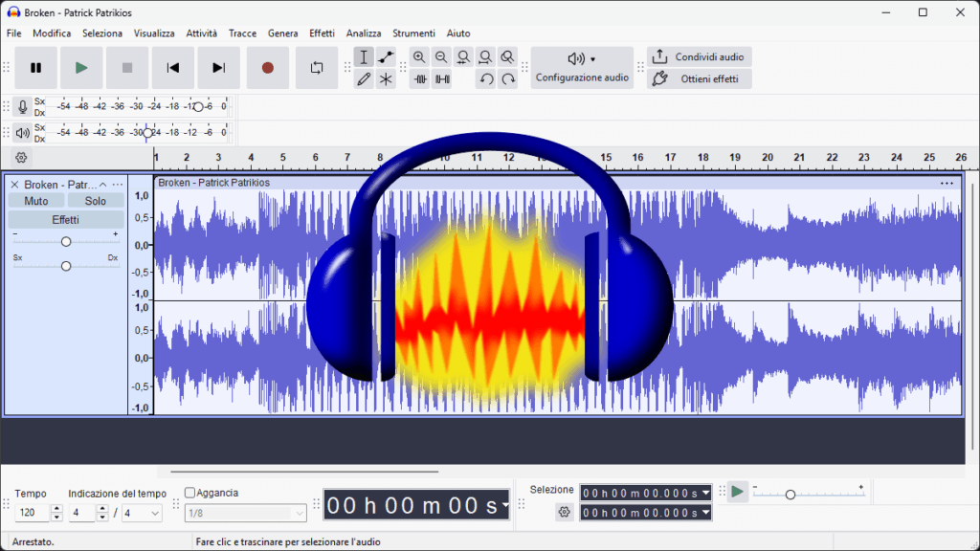The width and height of the screenshot is (980, 551).
Task: Click the track Sx/Dx pan slider knob
Action: (x=66, y=266)
